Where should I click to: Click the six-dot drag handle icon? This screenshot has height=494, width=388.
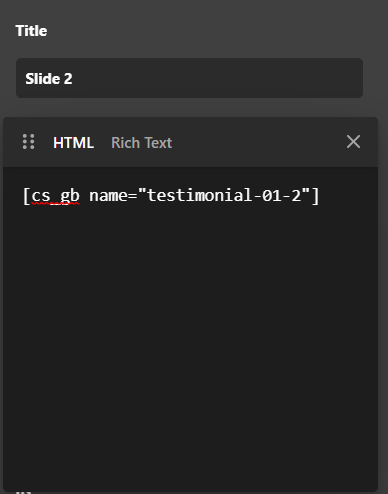click(28, 142)
